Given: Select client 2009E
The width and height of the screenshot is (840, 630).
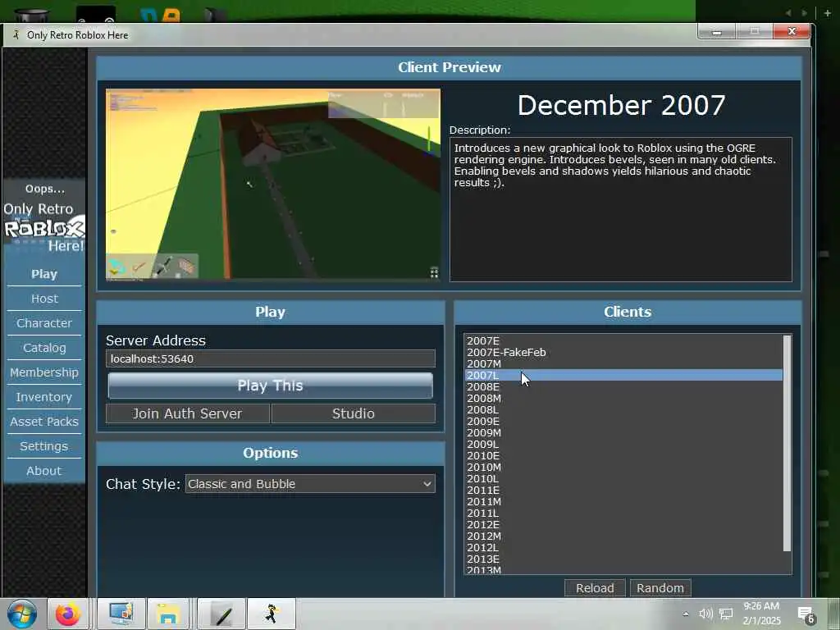Looking at the screenshot, I should point(623,421).
